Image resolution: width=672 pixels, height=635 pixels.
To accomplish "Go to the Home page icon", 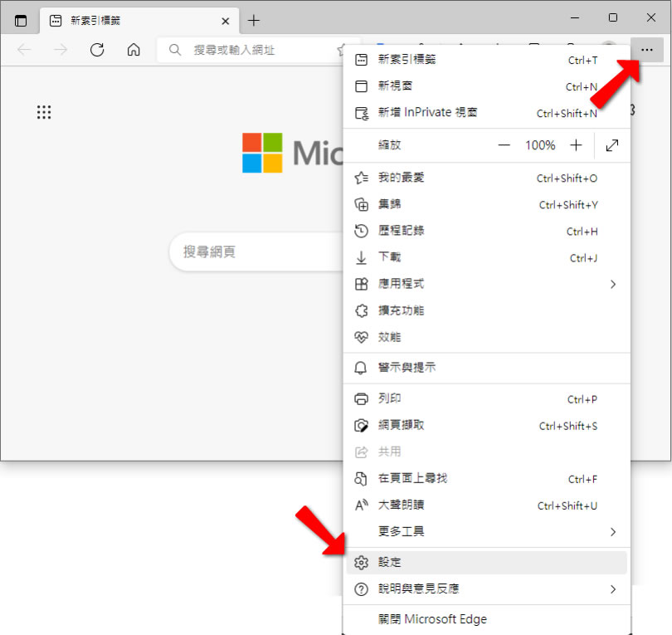I will pyautogui.click(x=134, y=50).
